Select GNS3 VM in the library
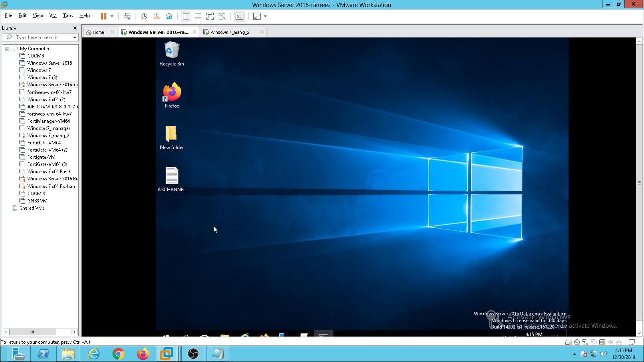Viewport: 644px width, 362px height. [x=37, y=201]
